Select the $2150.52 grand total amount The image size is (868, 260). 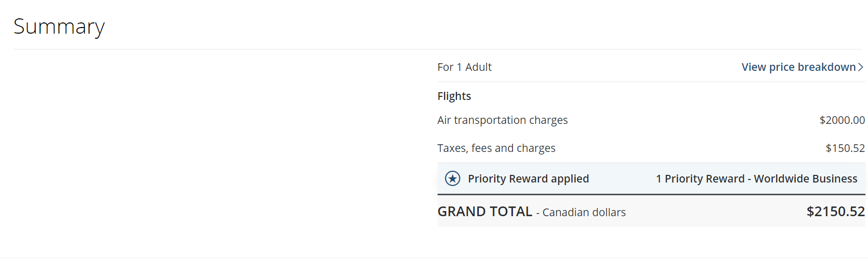coord(835,212)
